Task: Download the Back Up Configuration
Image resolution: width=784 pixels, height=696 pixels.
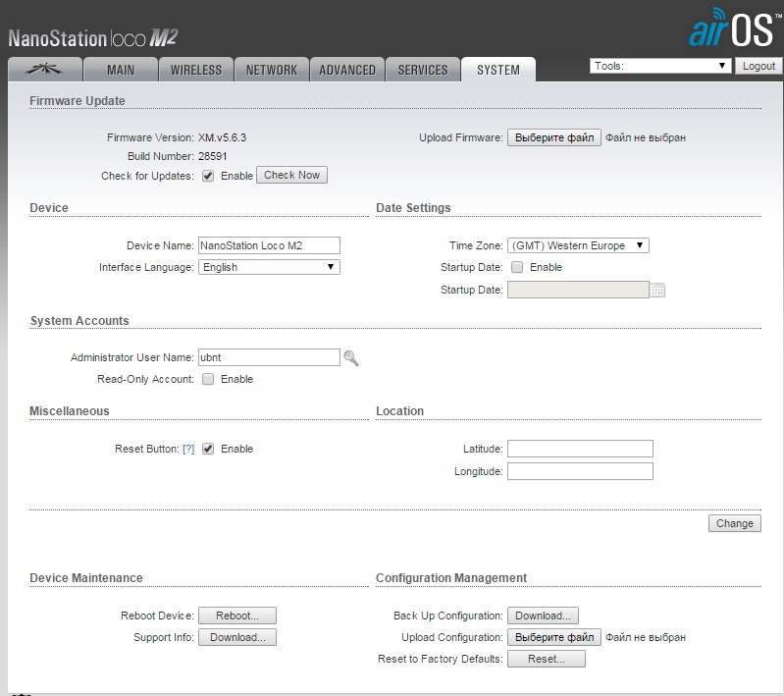Action: click(543, 616)
